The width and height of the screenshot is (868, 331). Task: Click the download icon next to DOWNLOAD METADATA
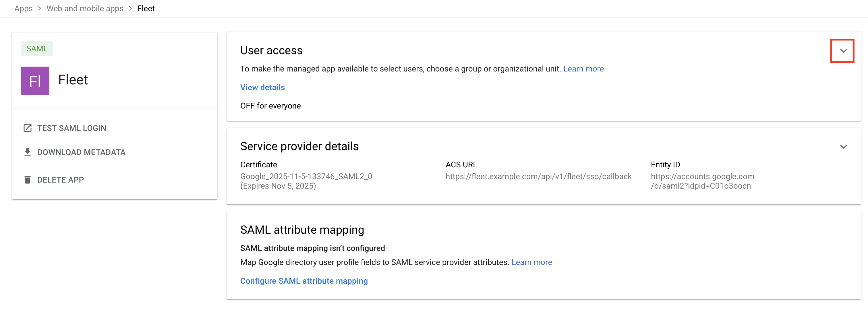27,152
